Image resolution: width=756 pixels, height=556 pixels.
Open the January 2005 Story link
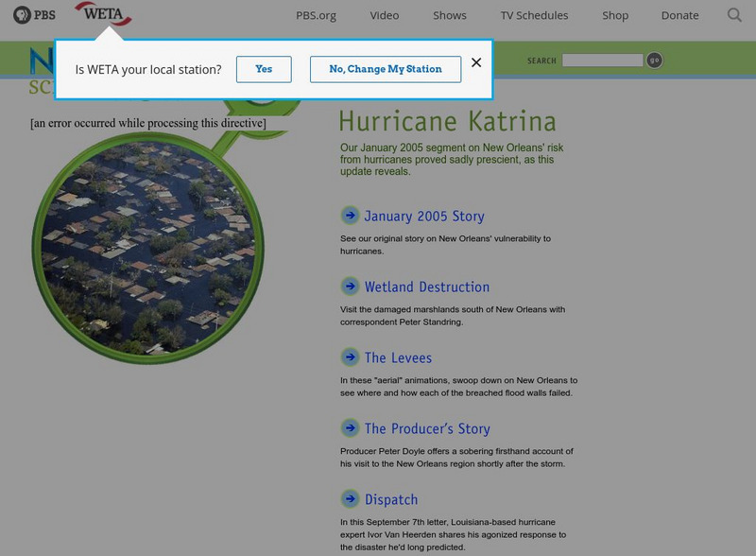(424, 217)
